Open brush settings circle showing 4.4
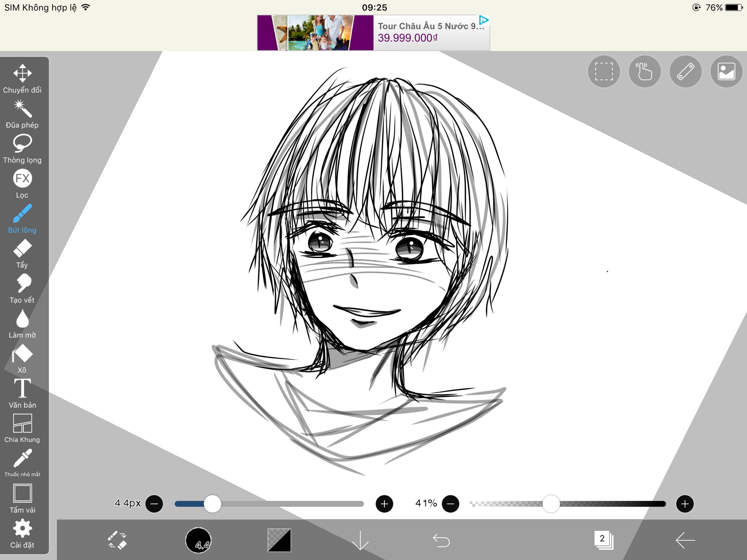Image resolution: width=747 pixels, height=560 pixels. click(x=198, y=540)
